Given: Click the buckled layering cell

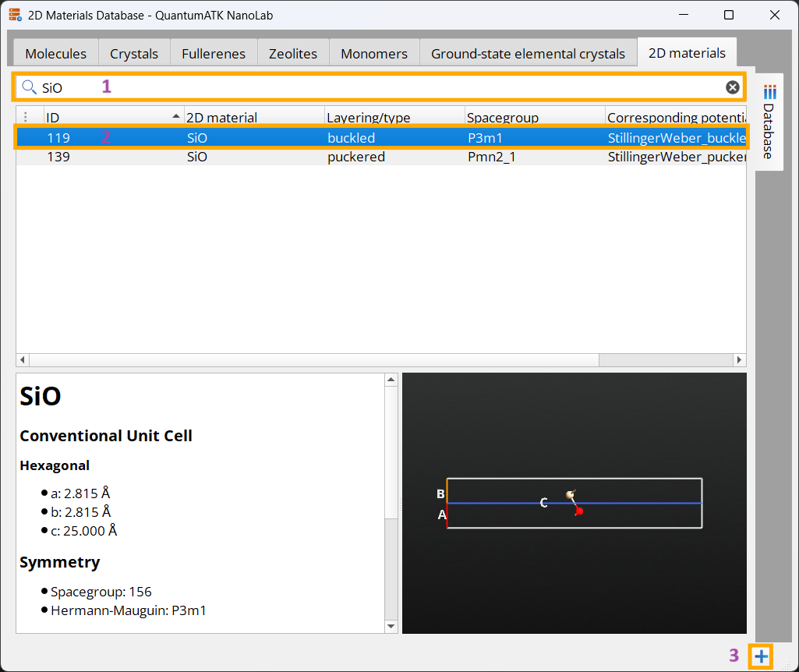Looking at the screenshot, I should coord(351,137).
